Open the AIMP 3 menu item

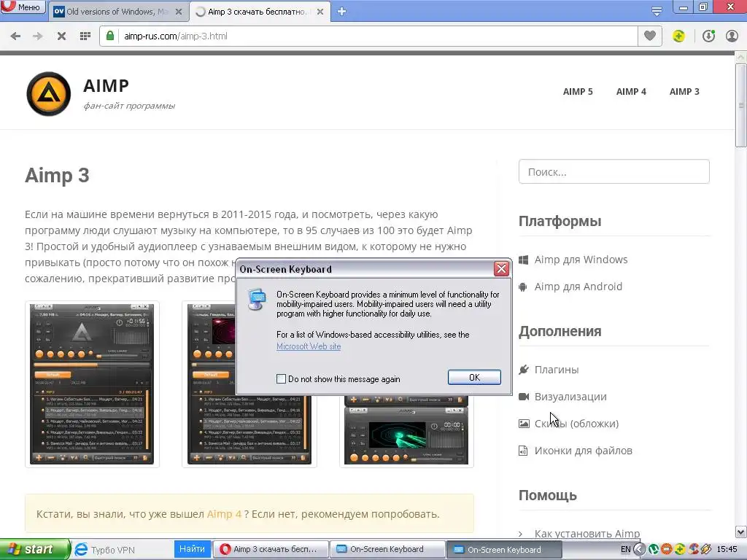(x=684, y=91)
